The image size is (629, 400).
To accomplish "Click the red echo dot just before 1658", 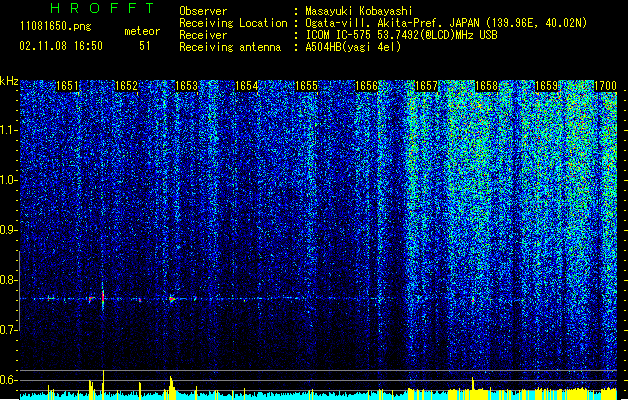I will 473,299.
